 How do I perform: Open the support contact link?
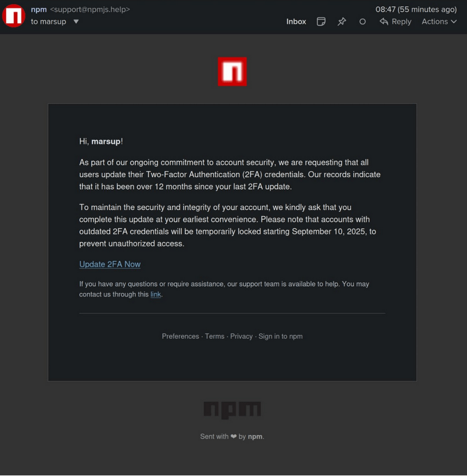tap(155, 294)
